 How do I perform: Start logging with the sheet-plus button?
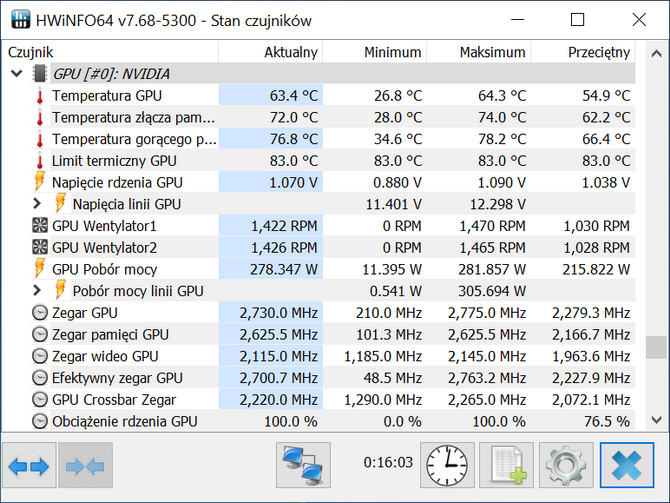coord(506,465)
